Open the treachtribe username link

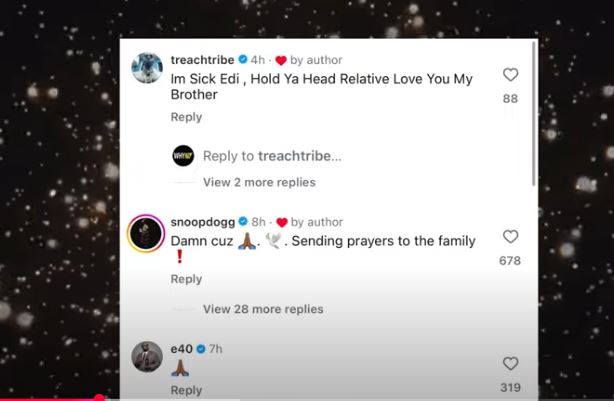coord(202,60)
